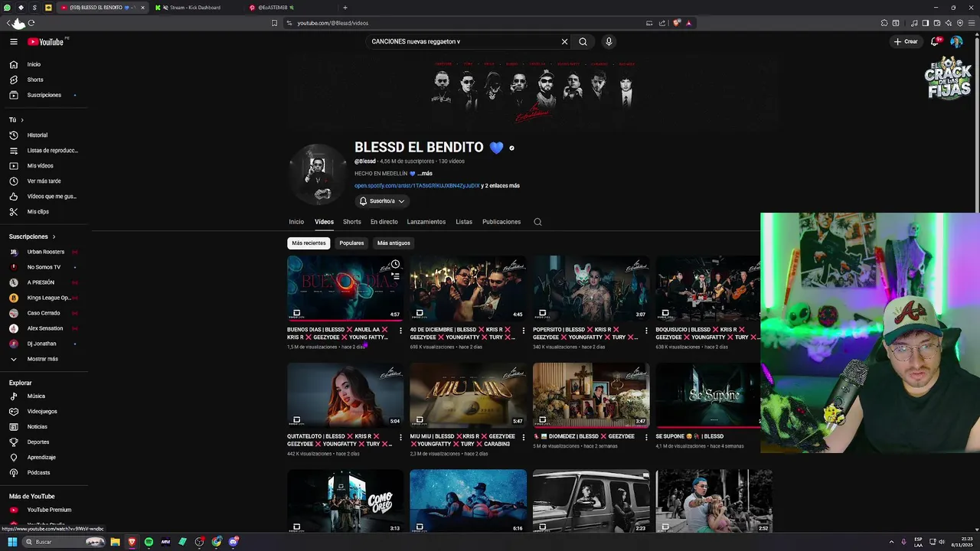Expand the Tú section chevron

(22, 120)
